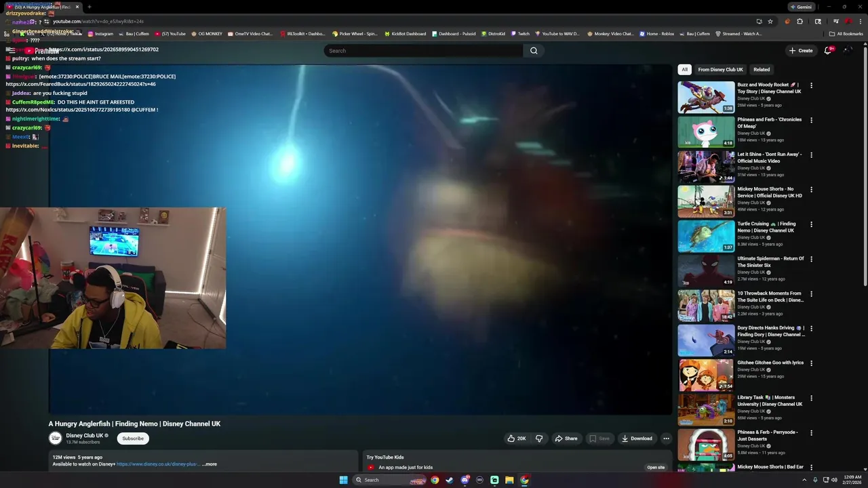Open Create menu button
Screen dimensions: 868x488
tap(801, 51)
